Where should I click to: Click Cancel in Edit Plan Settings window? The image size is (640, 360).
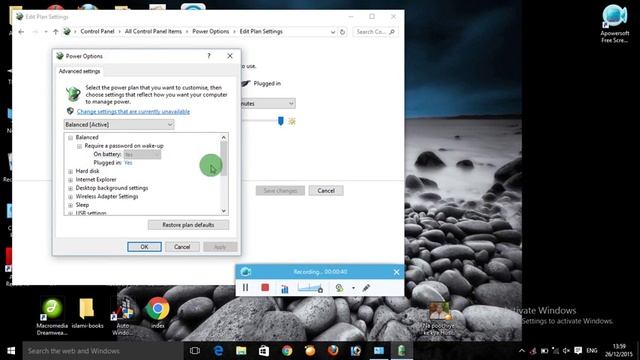pos(326,191)
